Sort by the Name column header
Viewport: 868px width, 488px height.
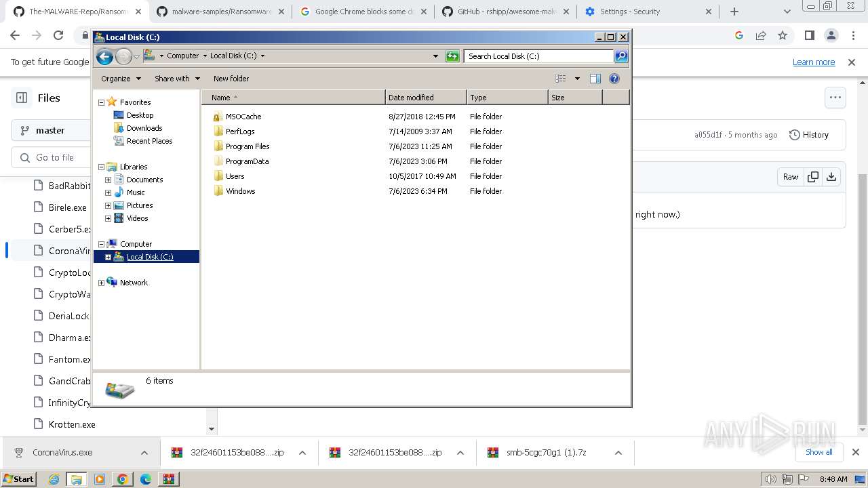[x=294, y=98]
